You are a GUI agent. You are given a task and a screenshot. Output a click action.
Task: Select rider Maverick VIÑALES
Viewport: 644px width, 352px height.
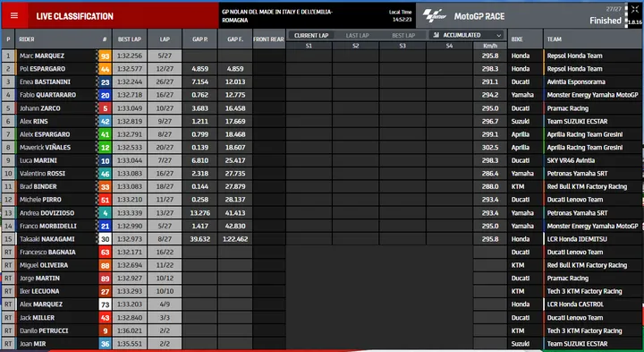pos(46,147)
